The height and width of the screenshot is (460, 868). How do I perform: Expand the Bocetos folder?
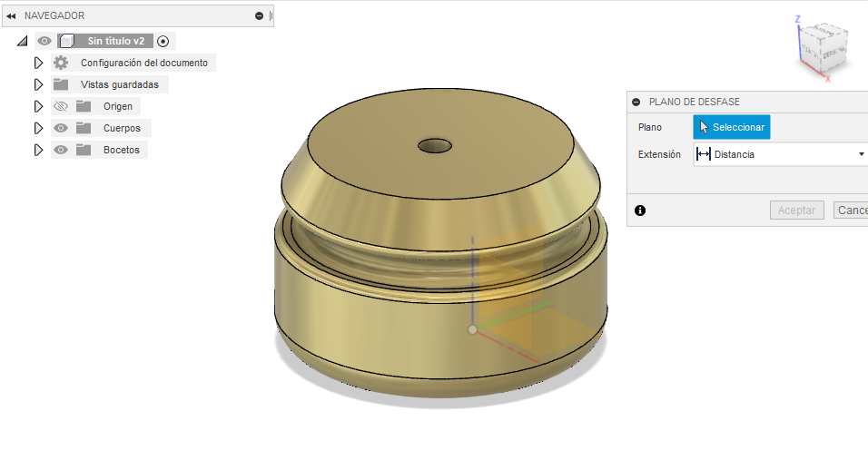pyautogui.click(x=38, y=150)
